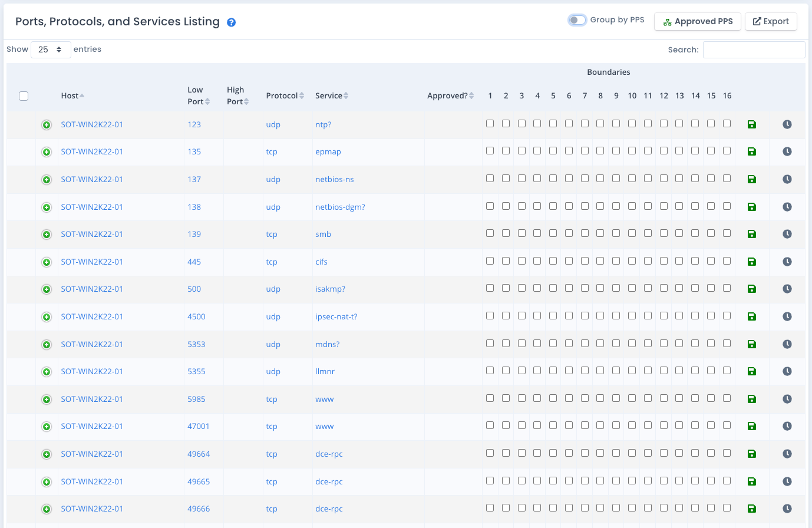This screenshot has height=528, width=812.
Task: Toggle the Group by PPS switch
Action: 577,20
